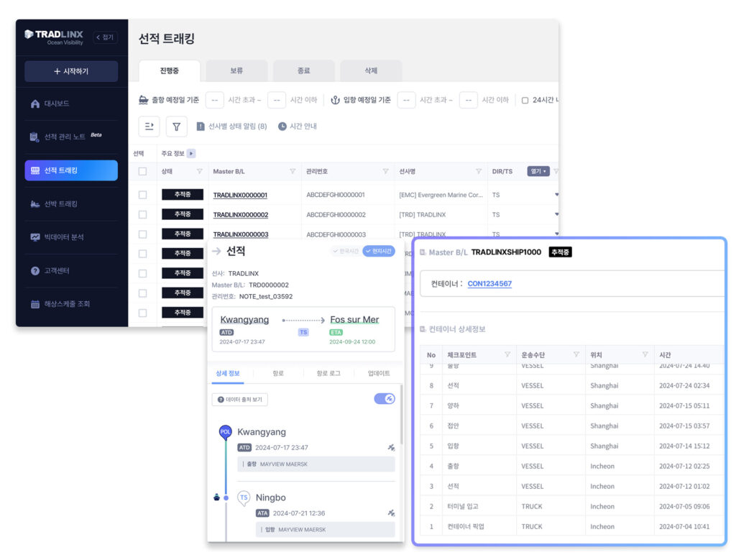Click satellite icon beside Kwangyang ATD
The width and height of the screenshot is (736, 560).
391,448
